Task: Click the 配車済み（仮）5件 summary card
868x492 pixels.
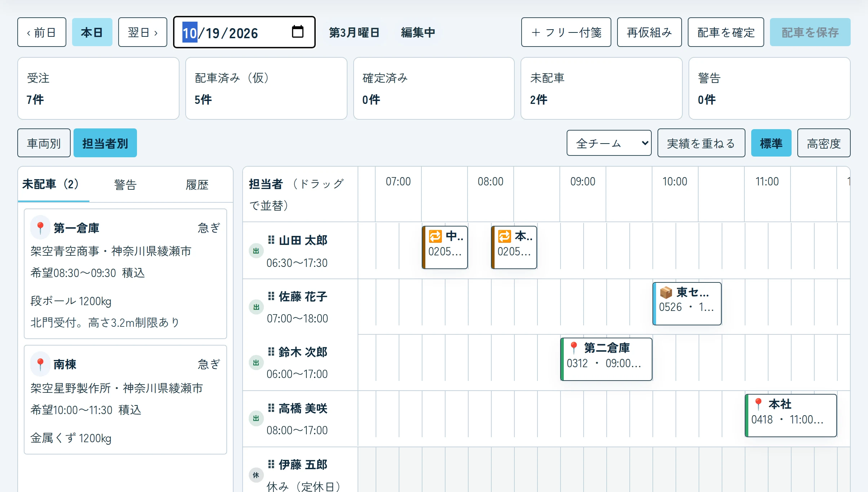Action: coord(266,88)
